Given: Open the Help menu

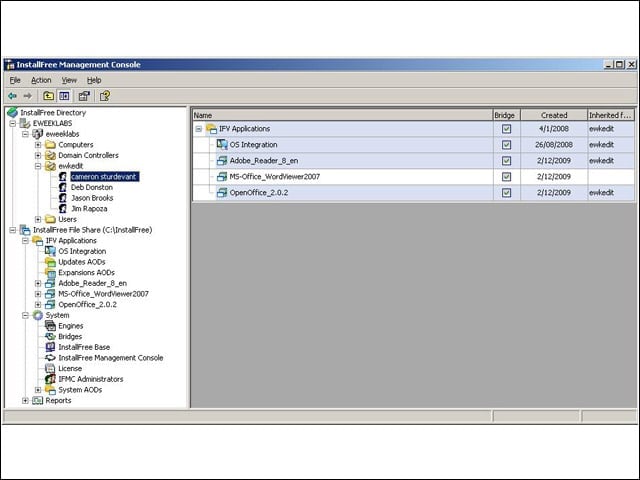Looking at the screenshot, I should tap(94, 80).
